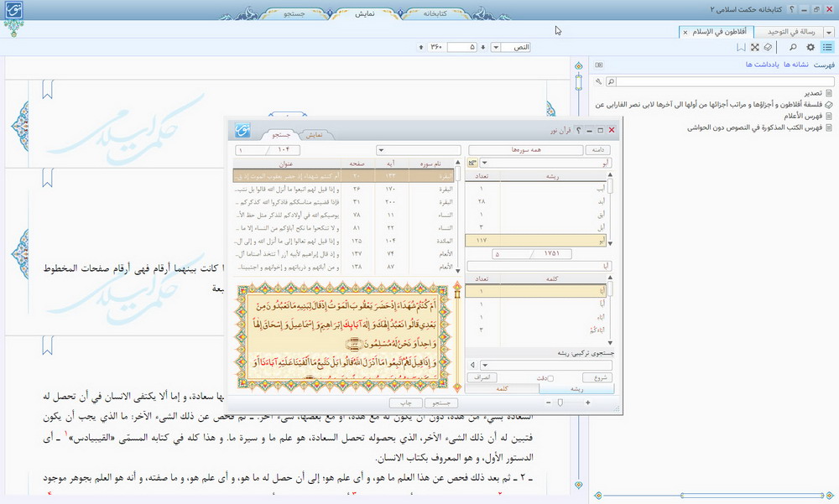
Task: Click the دامنه scope button
Action: pyautogui.click(x=598, y=150)
